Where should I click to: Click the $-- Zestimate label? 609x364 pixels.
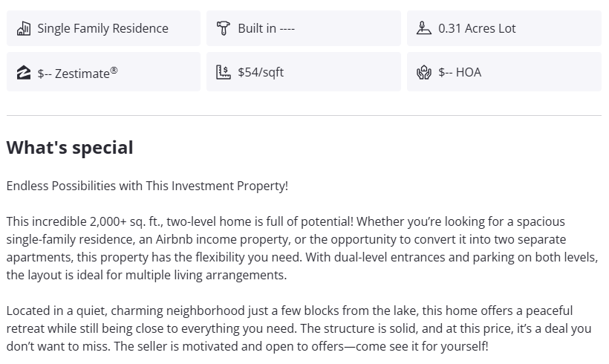pyautogui.click(x=74, y=73)
